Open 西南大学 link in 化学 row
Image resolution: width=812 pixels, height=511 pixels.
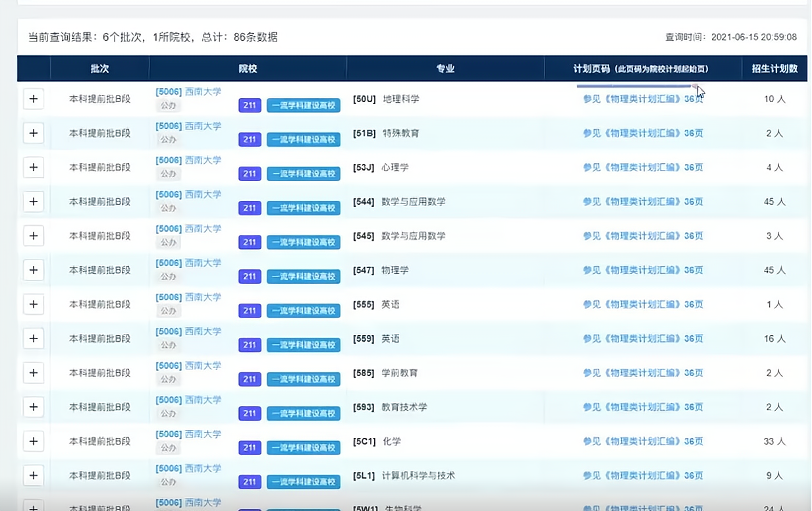click(188, 434)
